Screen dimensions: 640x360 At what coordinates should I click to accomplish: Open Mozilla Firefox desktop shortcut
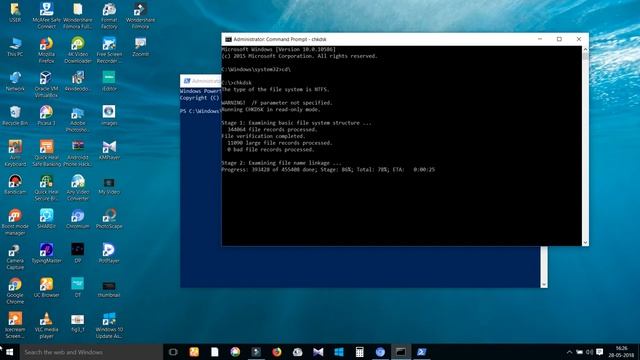click(47, 50)
